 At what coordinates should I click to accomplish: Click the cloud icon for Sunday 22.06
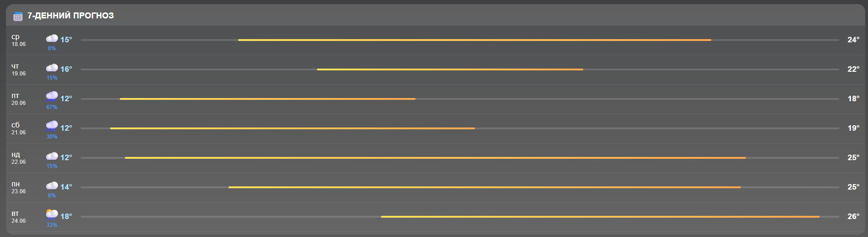[52, 156]
